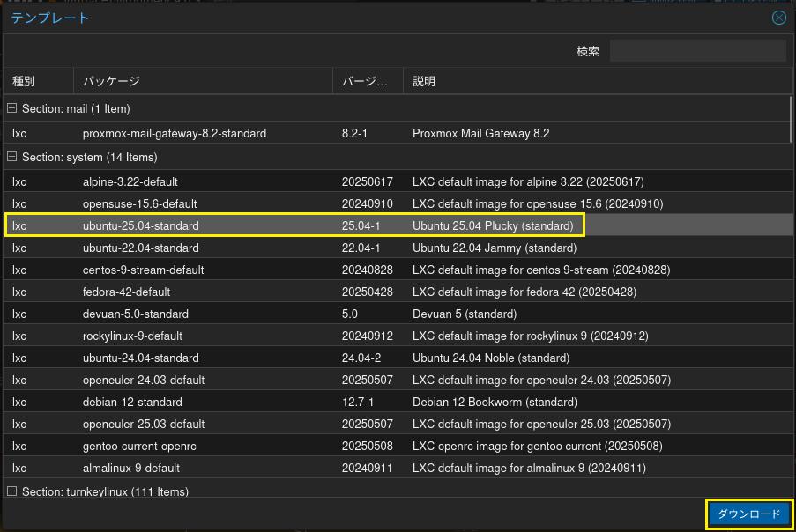
Task: Click the rockylinux 9 (20240912) description
Action: tap(530, 336)
